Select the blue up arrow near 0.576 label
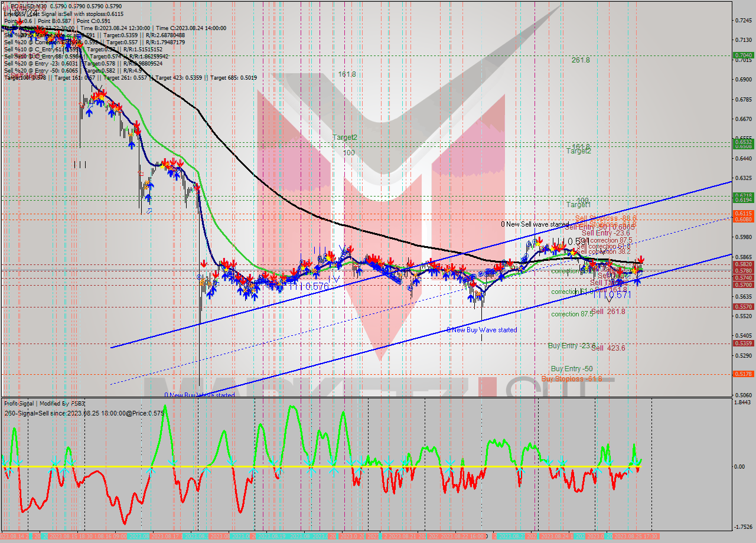The image size is (756, 543). 315,274
